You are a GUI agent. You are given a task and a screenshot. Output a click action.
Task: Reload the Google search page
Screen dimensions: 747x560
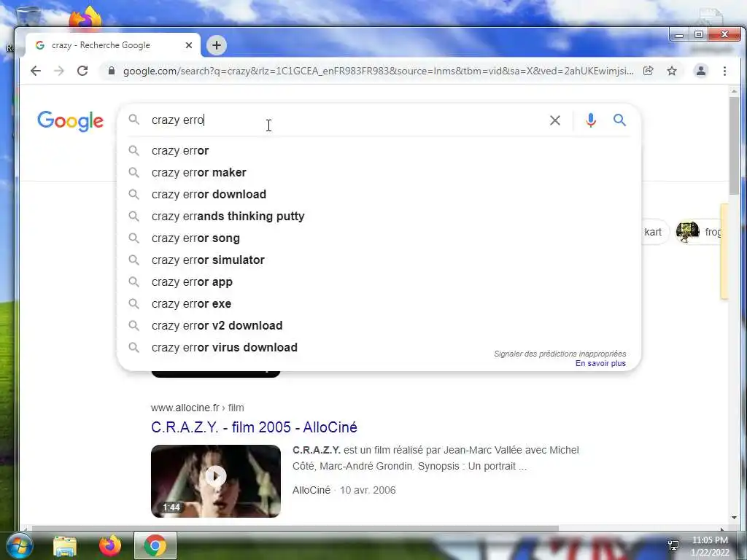pos(82,71)
